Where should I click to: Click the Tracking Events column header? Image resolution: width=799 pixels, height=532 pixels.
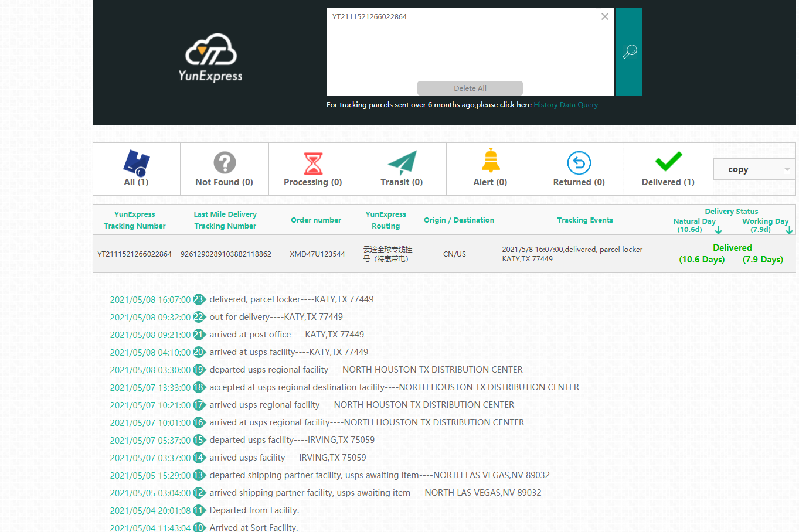click(x=584, y=220)
